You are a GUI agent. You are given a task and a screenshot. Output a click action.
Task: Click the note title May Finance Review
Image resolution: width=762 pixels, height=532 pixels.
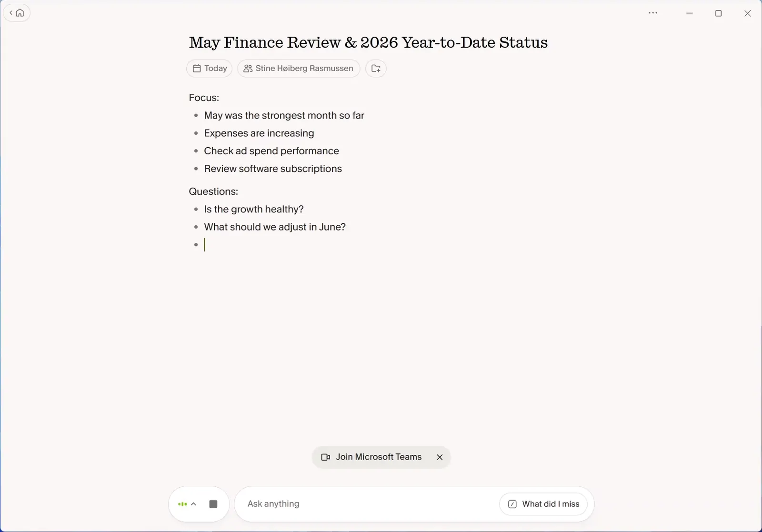coord(368,42)
